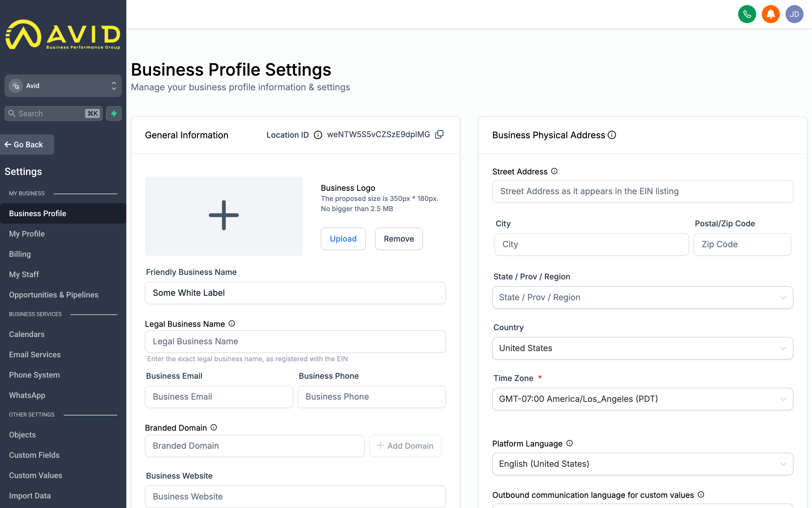The width and height of the screenshot is (812, 508).
Task: Click the Legal Business Name input
Action: click(295, 341)
